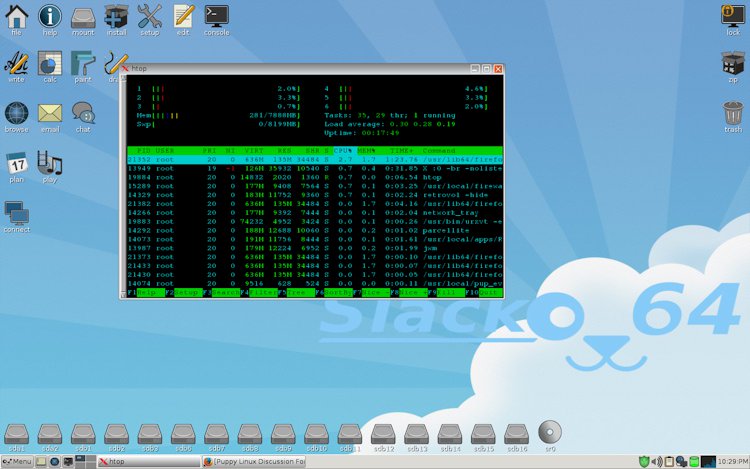This screenshot has width=750, height=469.
Task: Click the lock screen icon
Action: tap(733, 18)
